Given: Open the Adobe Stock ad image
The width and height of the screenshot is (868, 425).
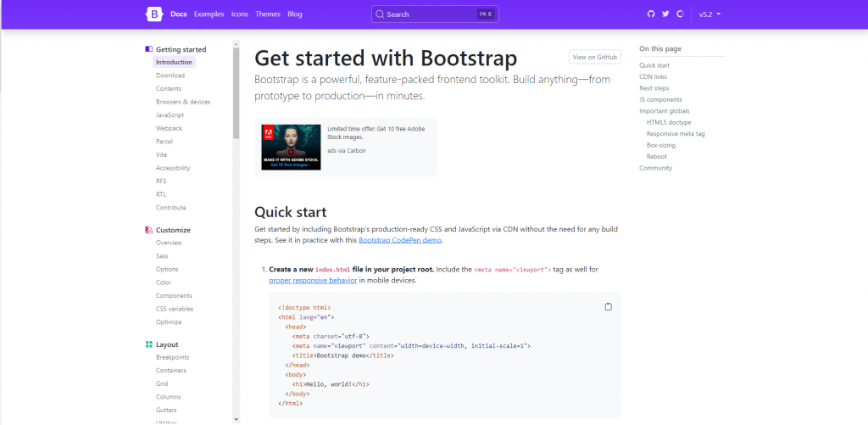Looking at the screenshot, I should tap(292, 147).
